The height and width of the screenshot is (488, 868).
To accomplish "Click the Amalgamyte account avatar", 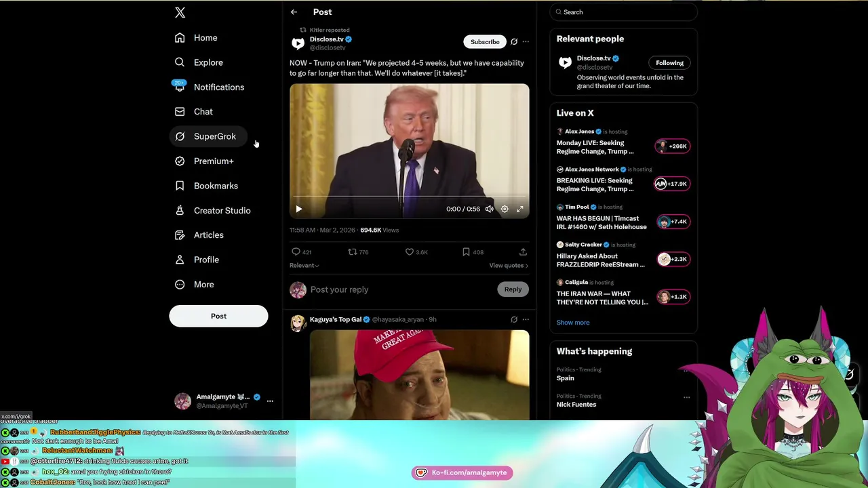I will (x=182, y=401).
